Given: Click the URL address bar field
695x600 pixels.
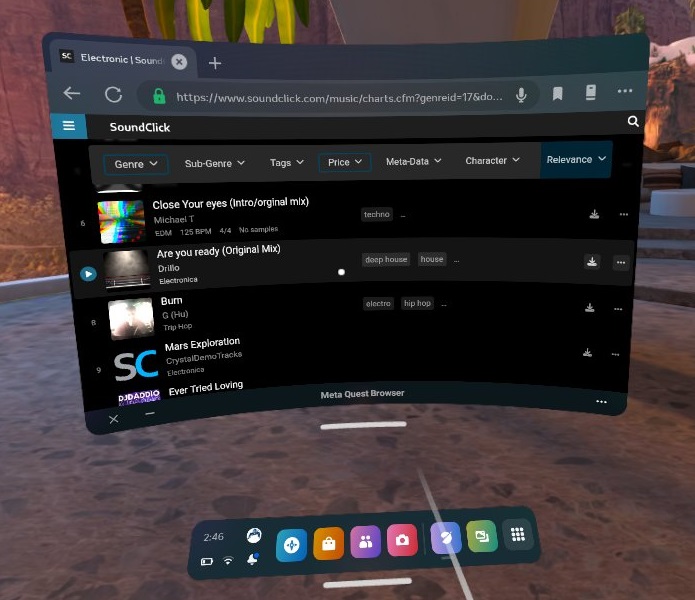Looking at the screenshot, I should click(340, 97).
